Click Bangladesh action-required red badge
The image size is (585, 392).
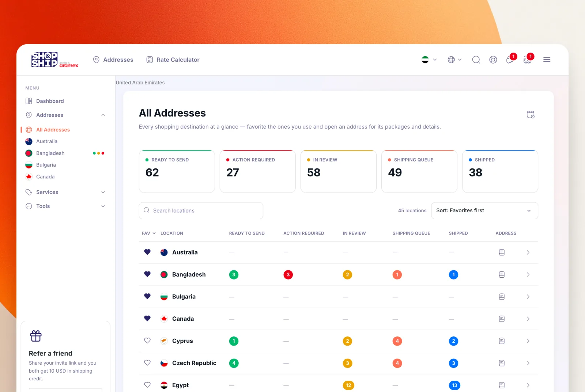coord(288,275)
